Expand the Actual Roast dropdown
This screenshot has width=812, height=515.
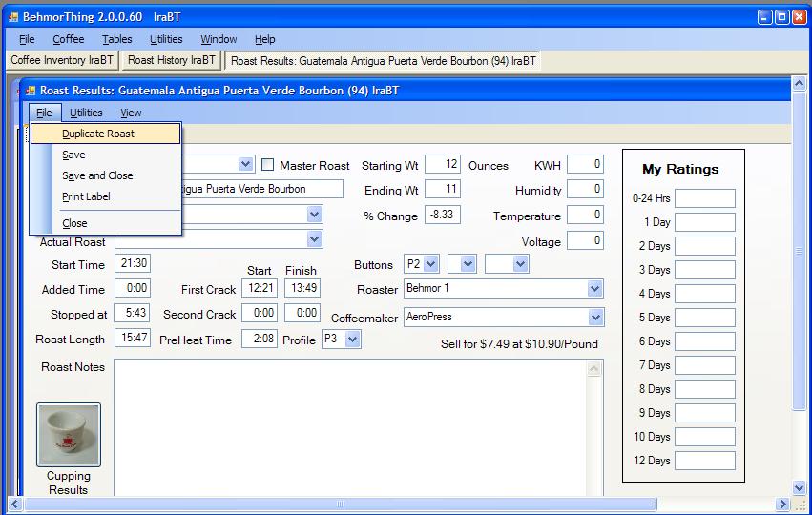point(315,239)
